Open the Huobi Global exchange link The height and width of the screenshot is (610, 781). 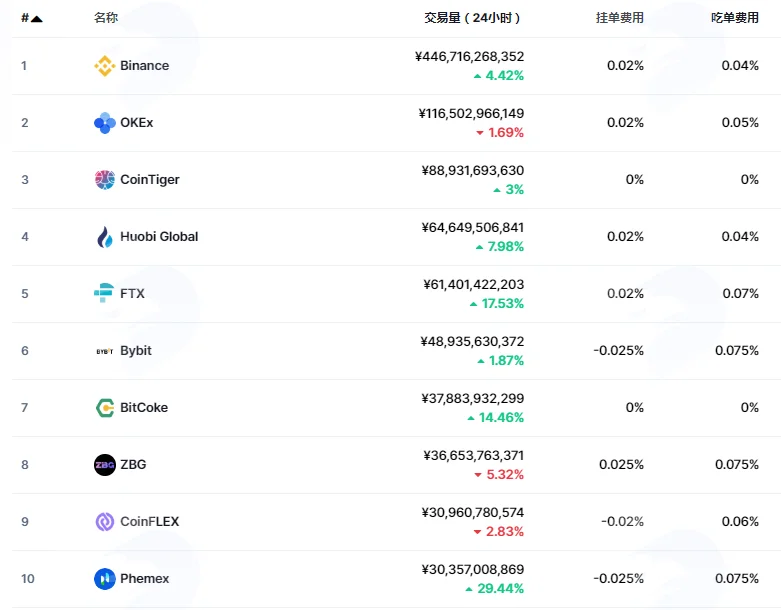[159, 237]
